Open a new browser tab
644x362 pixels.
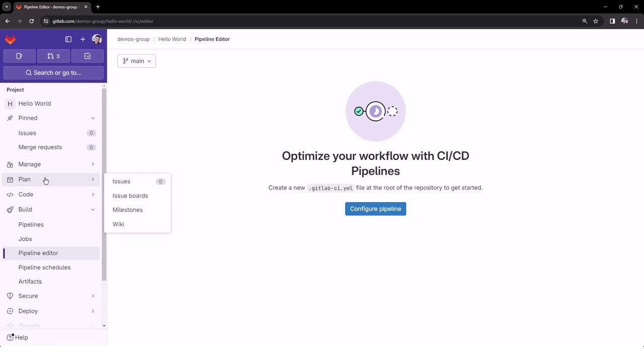click(x=98, y=7)
